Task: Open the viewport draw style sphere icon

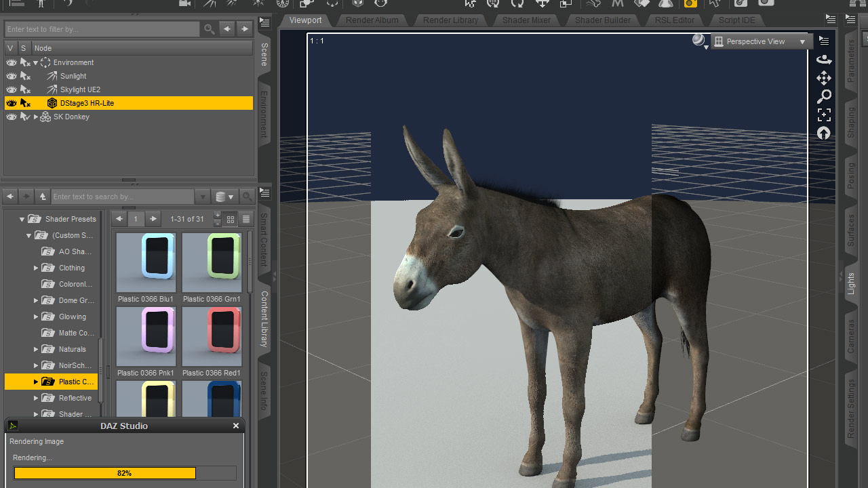Action: 699,41
